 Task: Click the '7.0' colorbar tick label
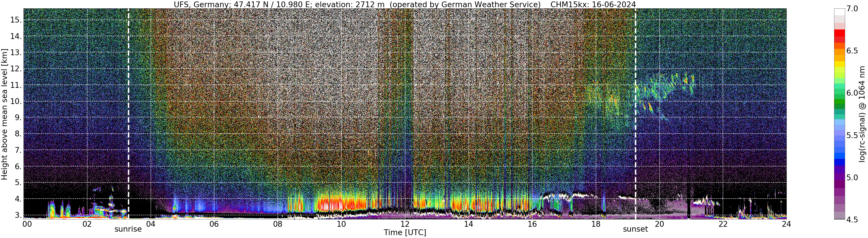pyautogui.click(x=852, y=9)
